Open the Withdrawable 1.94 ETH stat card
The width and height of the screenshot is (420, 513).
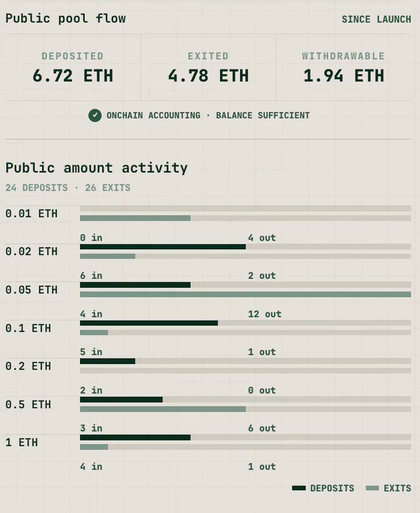[x=343, y=67]
